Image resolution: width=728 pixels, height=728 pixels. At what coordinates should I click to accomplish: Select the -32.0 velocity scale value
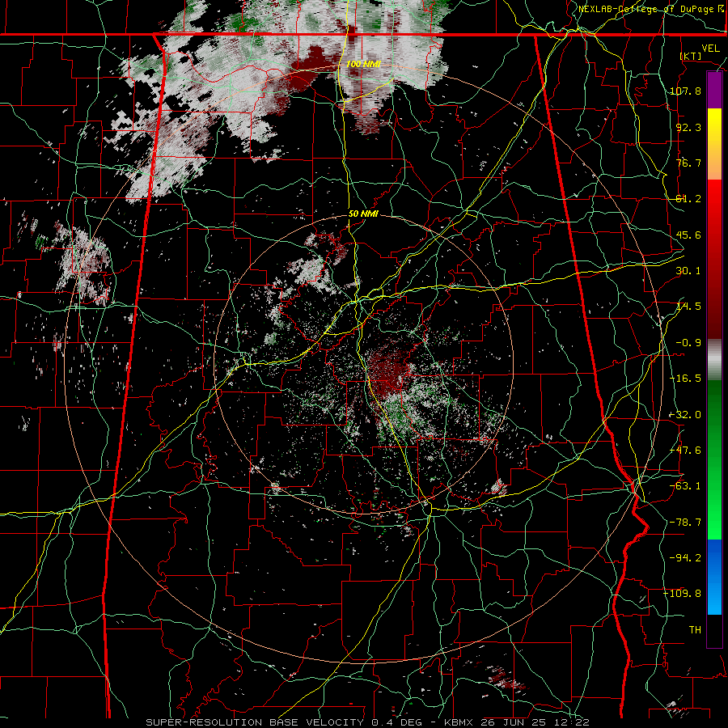(685, 415)
